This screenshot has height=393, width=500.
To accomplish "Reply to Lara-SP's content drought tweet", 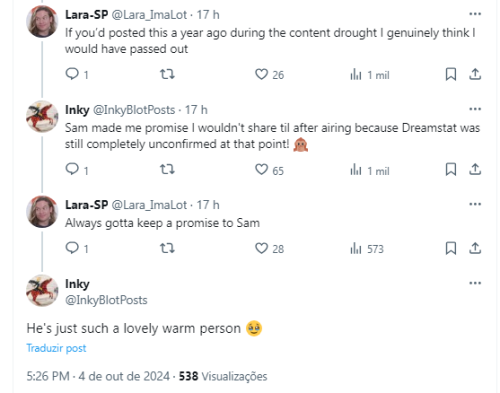I will [77, 74].
